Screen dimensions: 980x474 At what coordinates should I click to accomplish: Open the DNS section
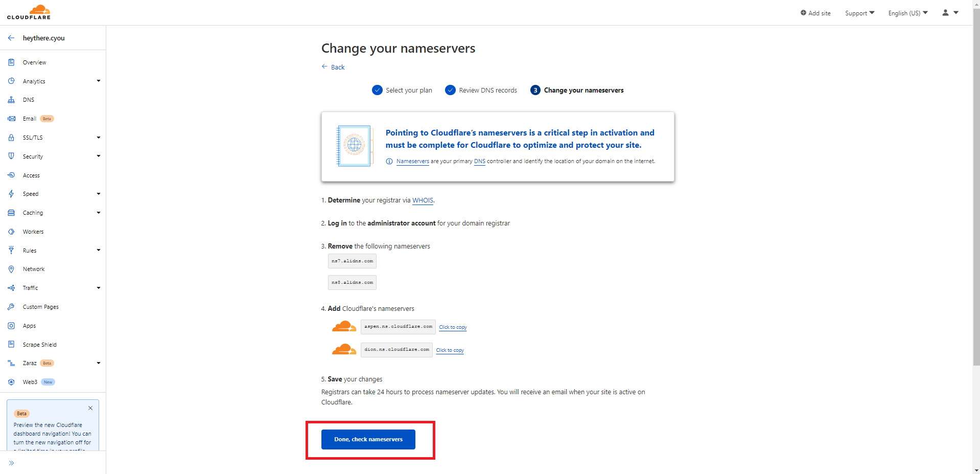click(x=29, y=100)
